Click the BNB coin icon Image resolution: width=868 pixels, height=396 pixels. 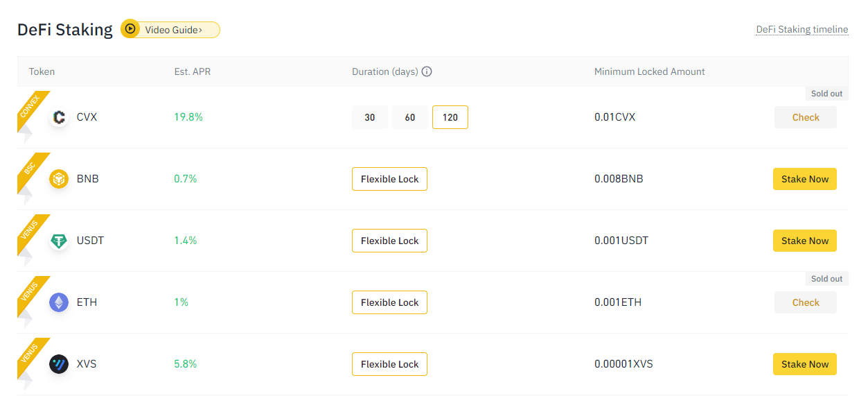coord(59,179)
